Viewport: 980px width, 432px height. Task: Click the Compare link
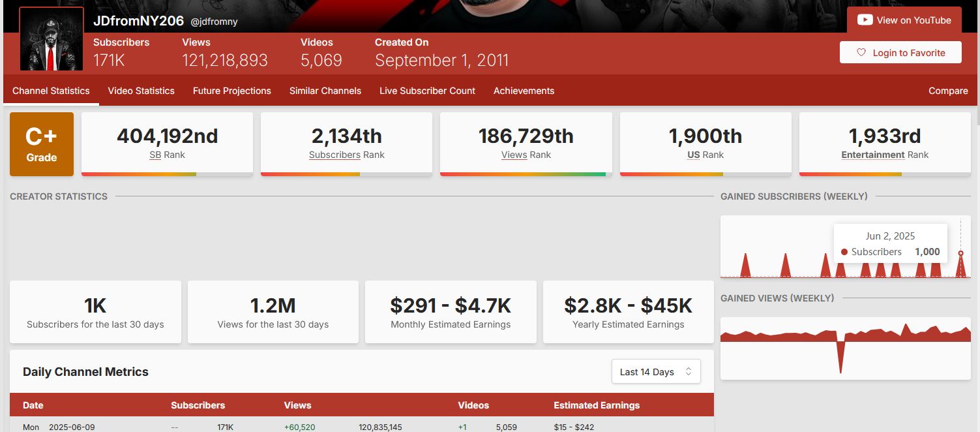[x=948, y=91]
